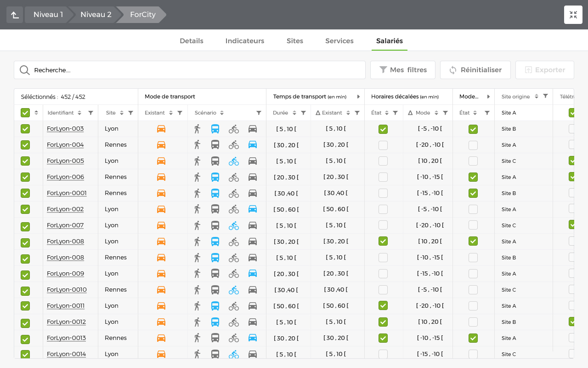Select car scenario for ForLyon-009
588x368 pixels.
[x=253, y=274]
